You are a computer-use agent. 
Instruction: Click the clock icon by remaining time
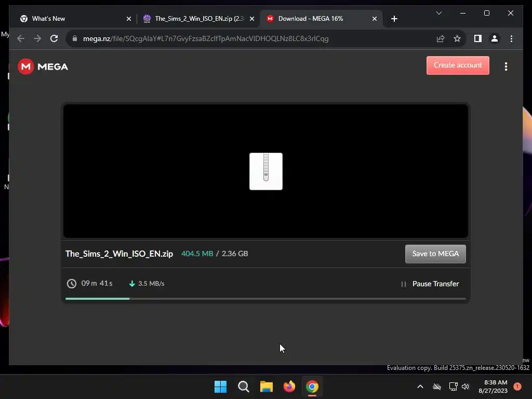[72, 284]
